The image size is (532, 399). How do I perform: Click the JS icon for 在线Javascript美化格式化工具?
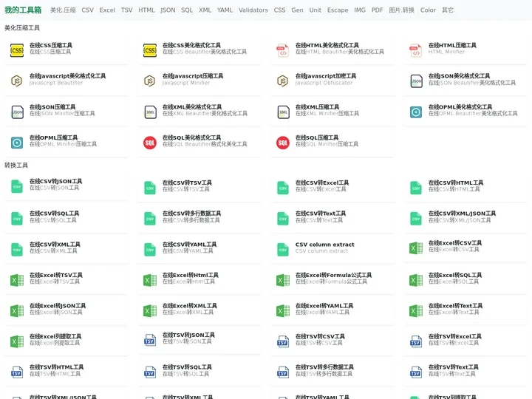[x=16, y=81]
